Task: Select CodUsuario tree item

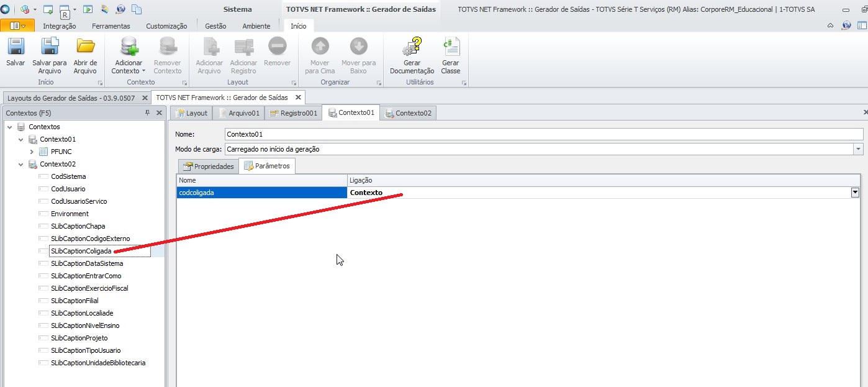Action: click(x=68, y=189)
